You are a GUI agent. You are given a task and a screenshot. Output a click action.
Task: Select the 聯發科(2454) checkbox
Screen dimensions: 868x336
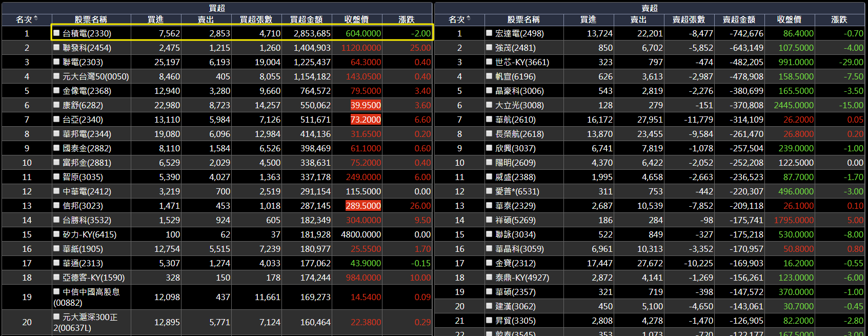pyautogui.click(x=56, y=47)
